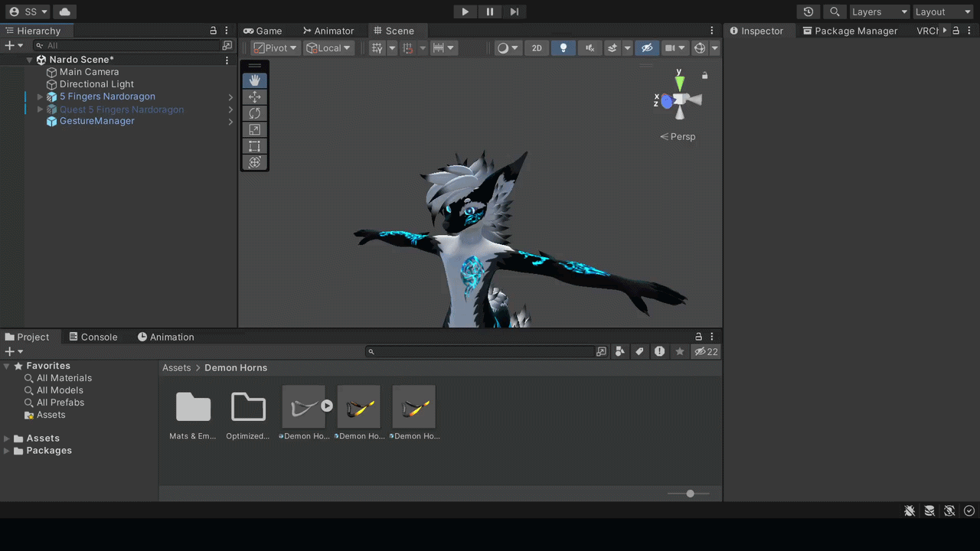Switch to the Animator tab
The height and width of the screenshot is (551, 980).
click(328, 31)
